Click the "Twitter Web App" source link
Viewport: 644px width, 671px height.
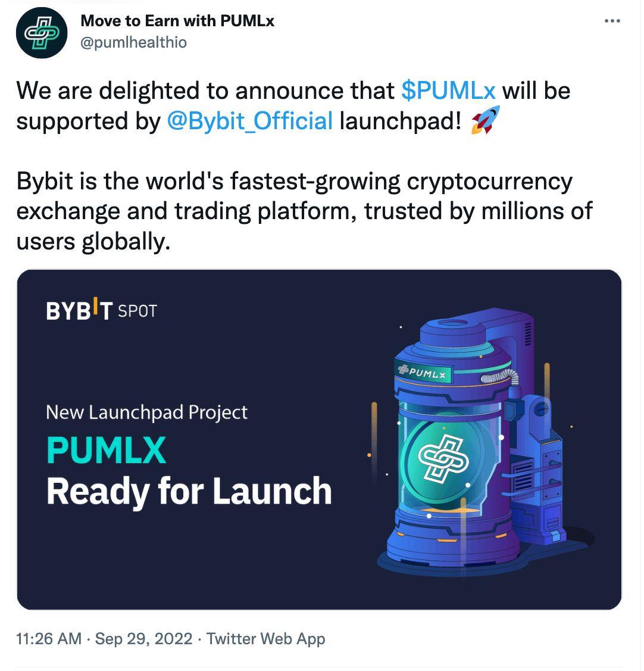pos(266,639)
